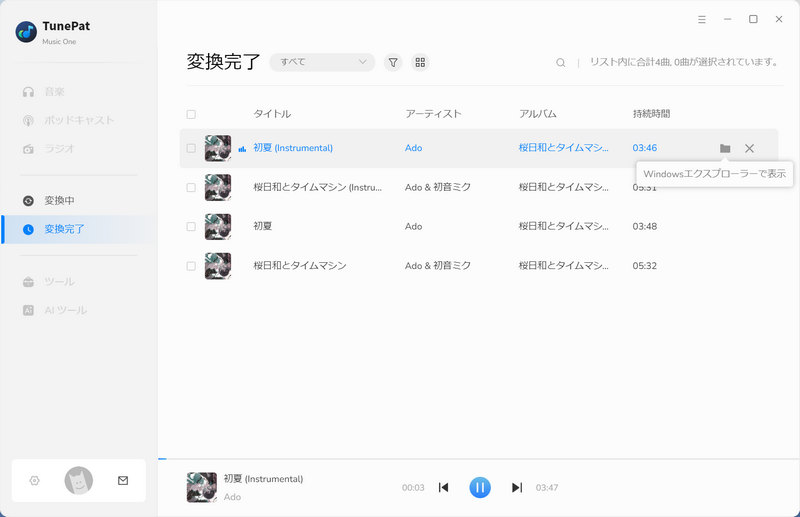Click duration 03:46

click(x=644, y=148)
